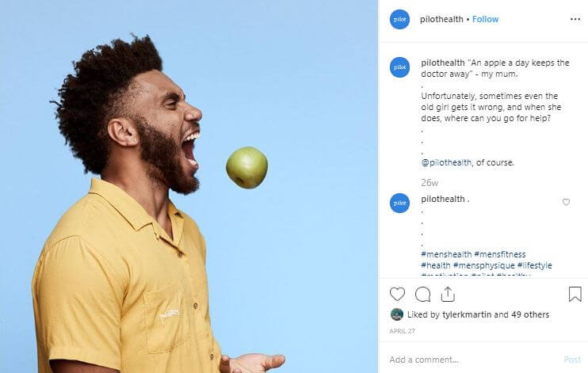The width and height of the screenshot is (588, 373).
Task: Click the Add a comment text field
Action: pos(472,360)
